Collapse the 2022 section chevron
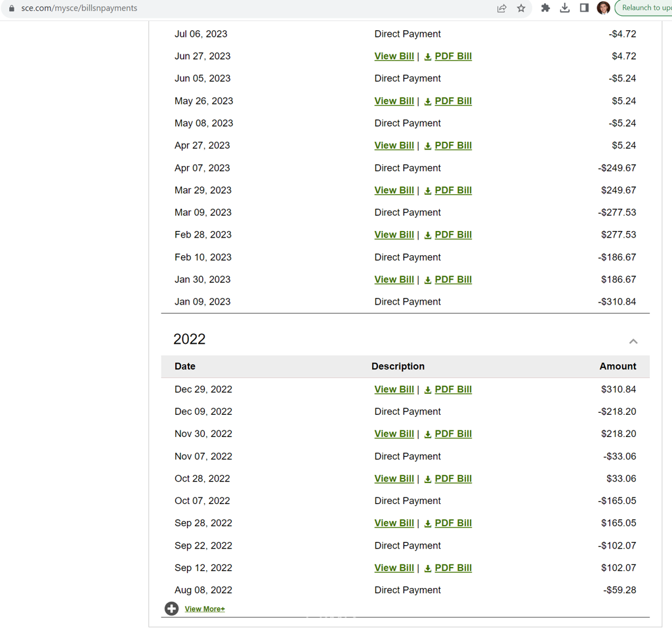The image size is (672, 628). [x=633, y=341]
